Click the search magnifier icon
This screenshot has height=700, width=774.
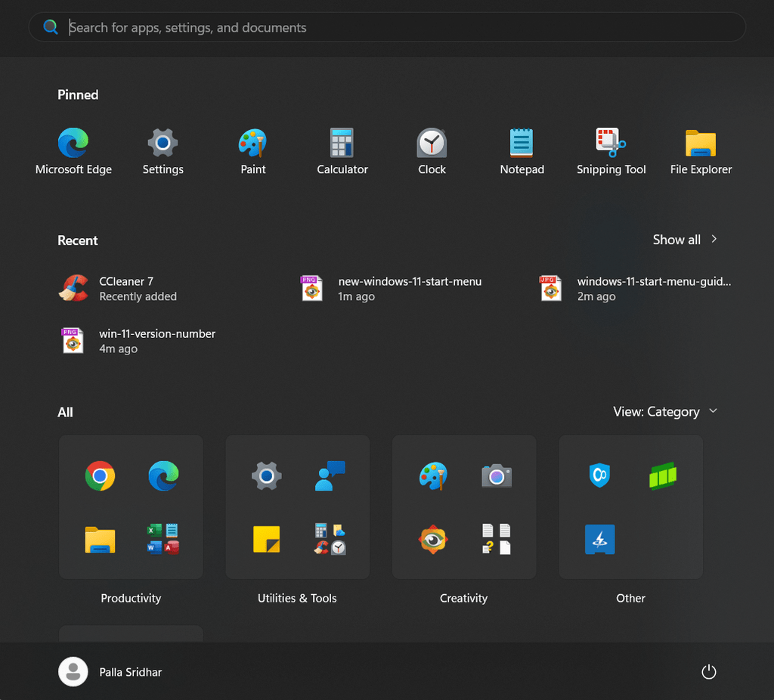click(x=51, y=26)
